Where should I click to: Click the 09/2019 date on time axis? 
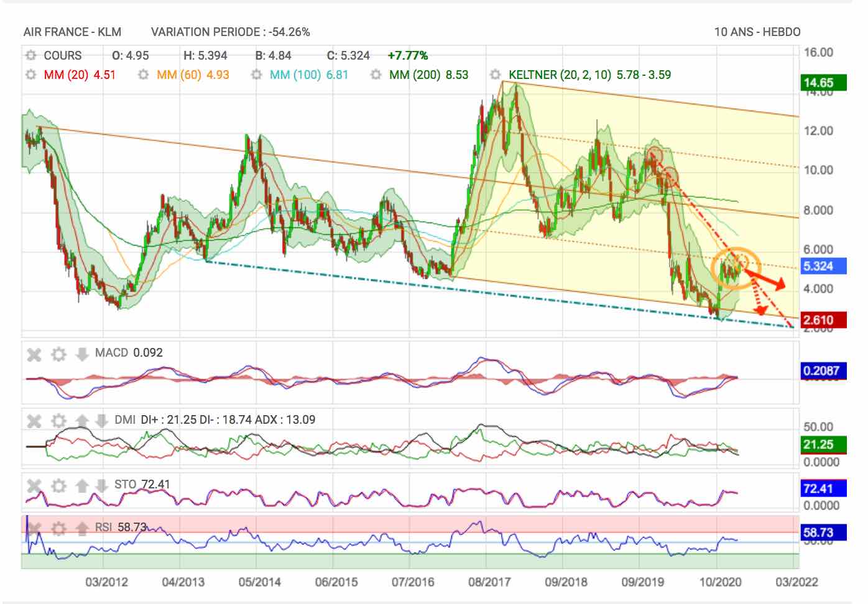(642, 582)
